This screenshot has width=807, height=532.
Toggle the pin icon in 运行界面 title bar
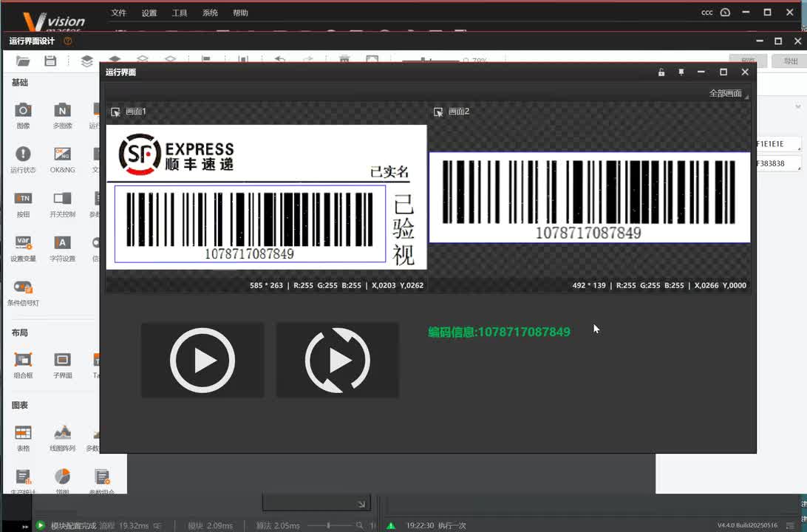point(681,72)
